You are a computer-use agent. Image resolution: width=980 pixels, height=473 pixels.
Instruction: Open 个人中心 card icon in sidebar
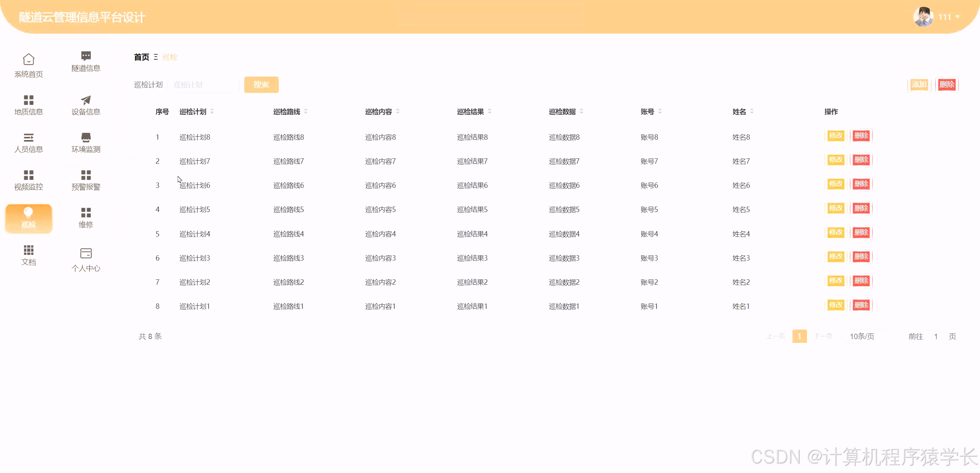86,253
